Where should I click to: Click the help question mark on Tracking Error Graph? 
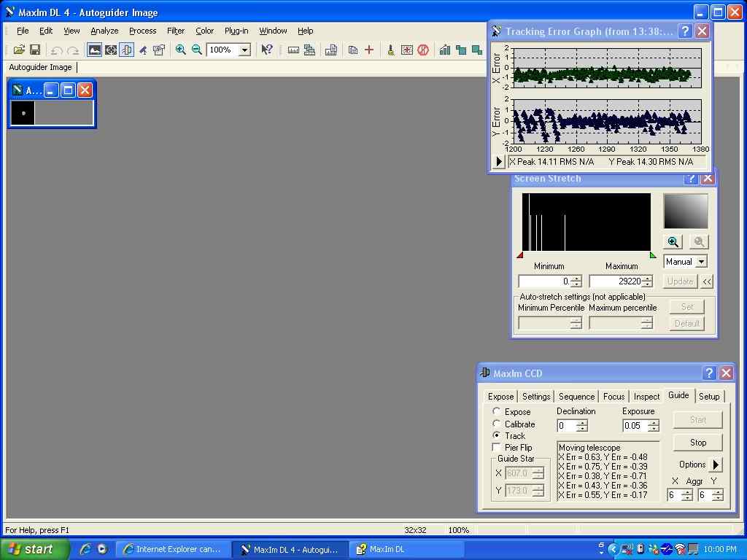tap(685, 31)
